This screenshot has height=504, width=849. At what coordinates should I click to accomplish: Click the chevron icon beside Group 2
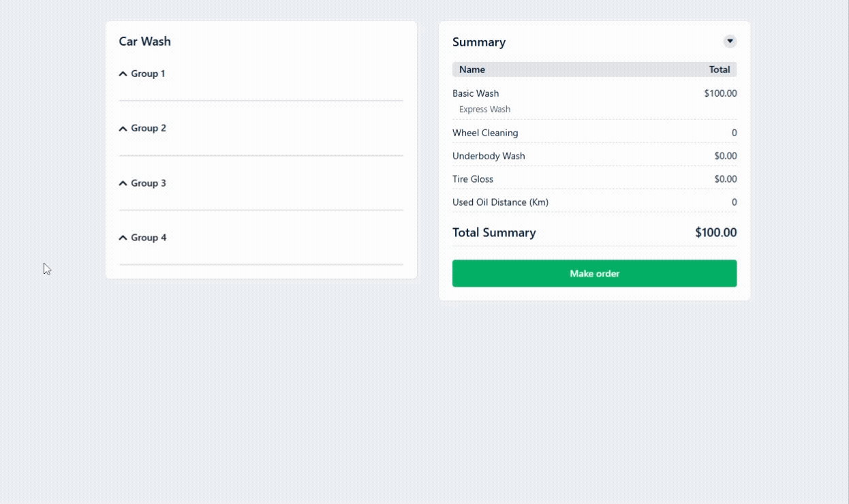point(123,129)
